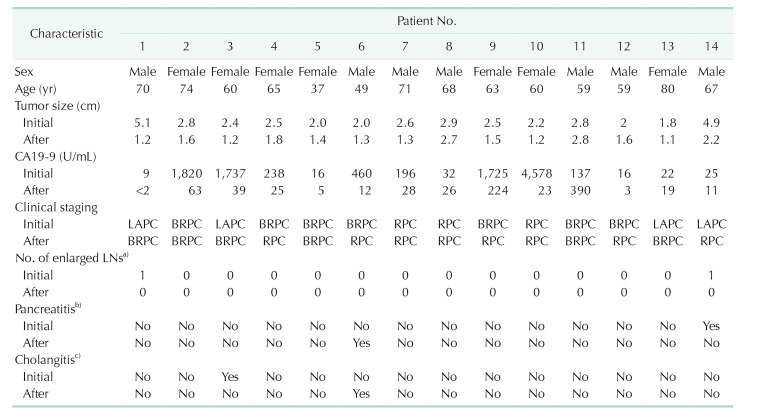Click the age value 80
This screenshot has height=413, width=773.
click(667, 88)
